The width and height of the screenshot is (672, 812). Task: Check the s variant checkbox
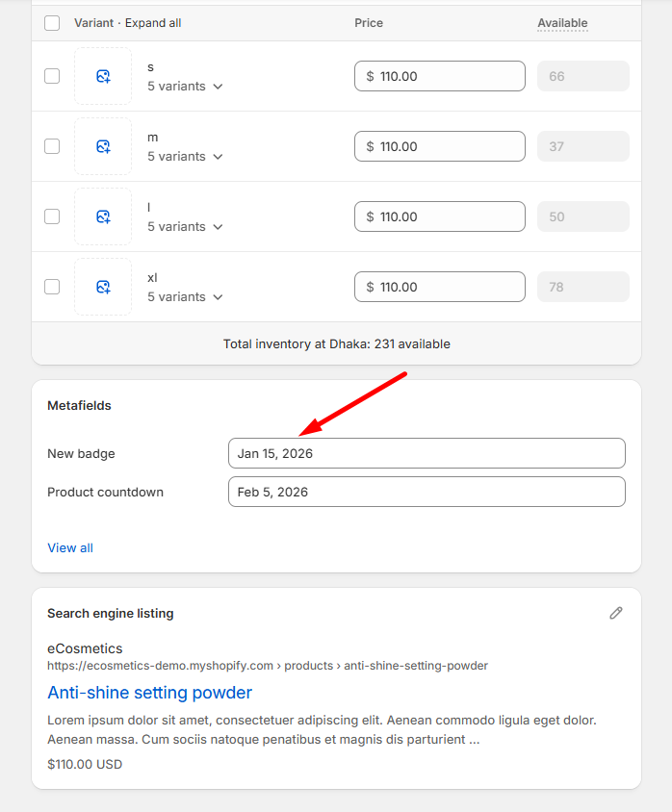52,76
